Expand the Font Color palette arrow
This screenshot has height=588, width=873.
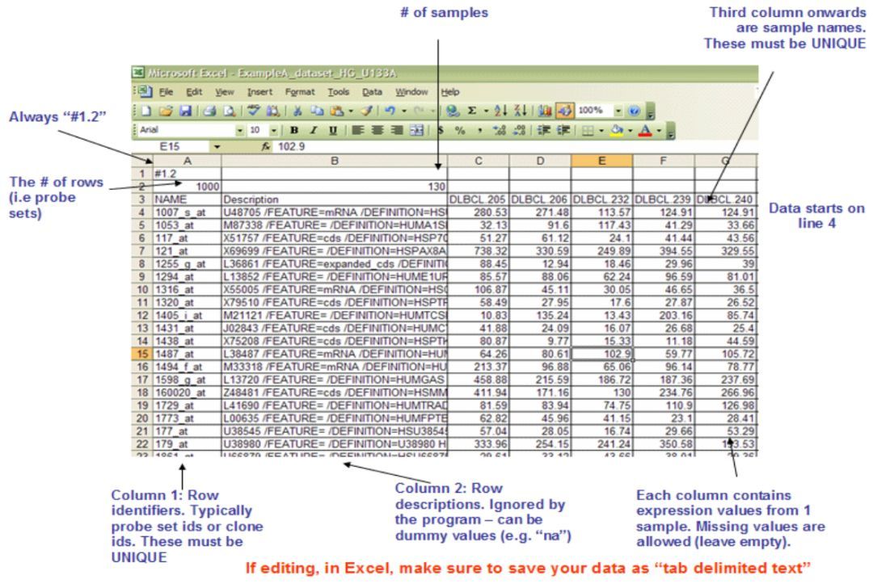click(x=660, y=131)
